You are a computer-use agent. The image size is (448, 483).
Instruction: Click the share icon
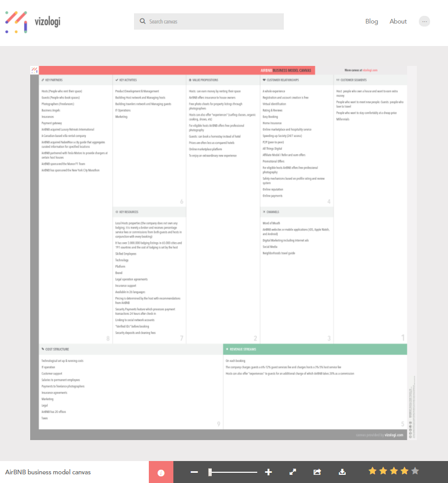click(x=318, y=472)
